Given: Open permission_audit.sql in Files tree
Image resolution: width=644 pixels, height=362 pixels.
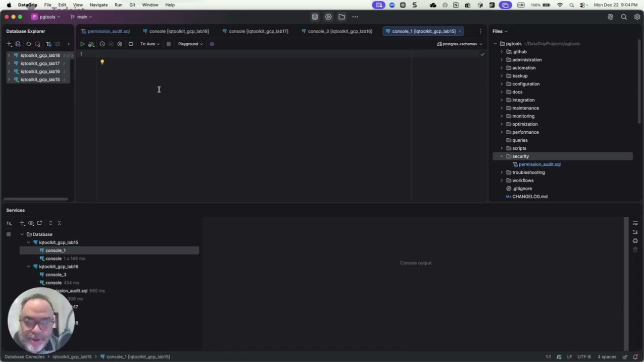Looking at the screenshot, I should 539,164.
